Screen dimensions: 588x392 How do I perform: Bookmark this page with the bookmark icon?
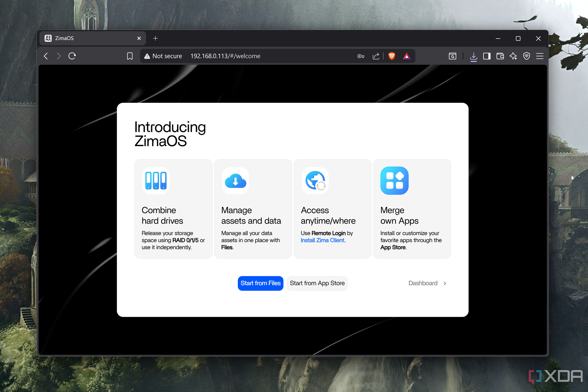pyautogui.click(x=130, y=56)
